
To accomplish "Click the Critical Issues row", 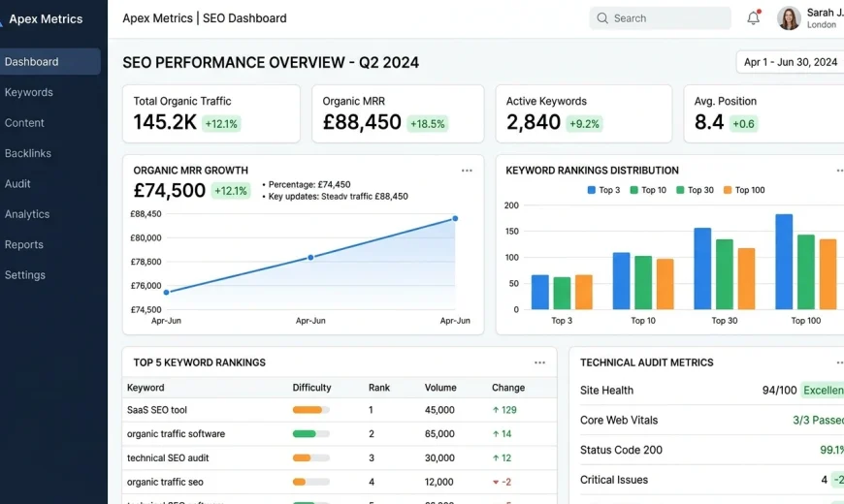I will click(712, 480).
